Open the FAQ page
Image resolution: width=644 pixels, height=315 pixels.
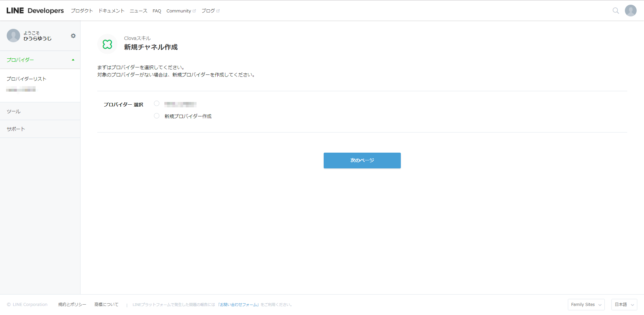pos(157,11)
